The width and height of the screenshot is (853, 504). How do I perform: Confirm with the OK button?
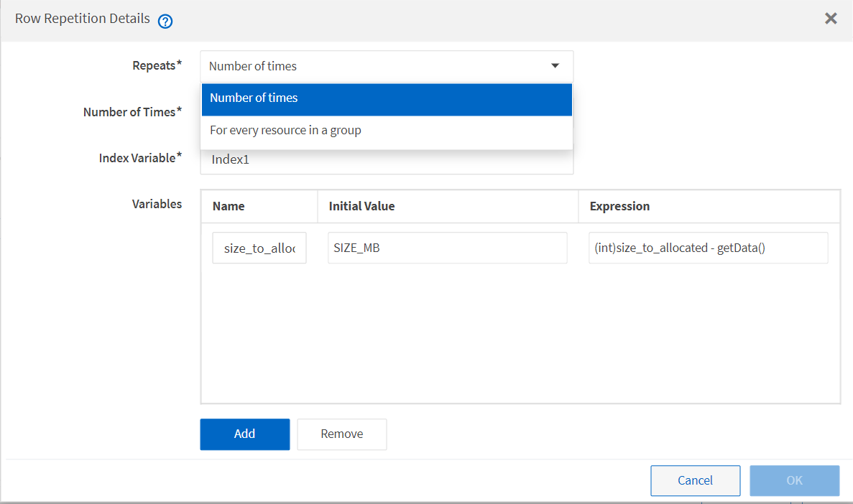(794, 480)
